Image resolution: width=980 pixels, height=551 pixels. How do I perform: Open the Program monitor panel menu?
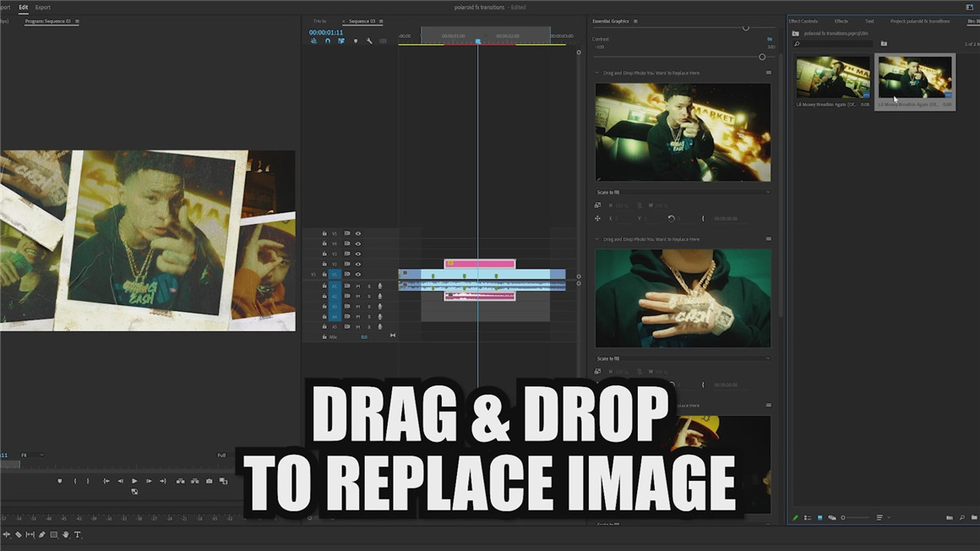pos(78,21)
